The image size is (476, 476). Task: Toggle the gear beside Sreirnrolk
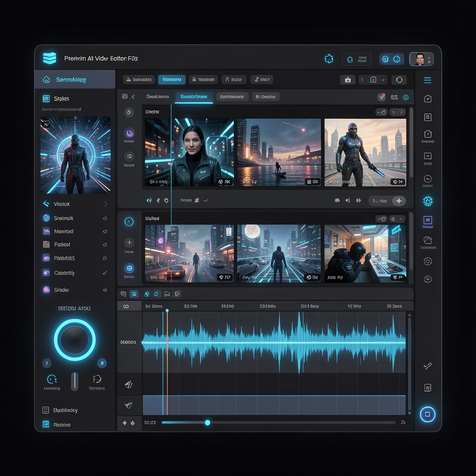105,218
